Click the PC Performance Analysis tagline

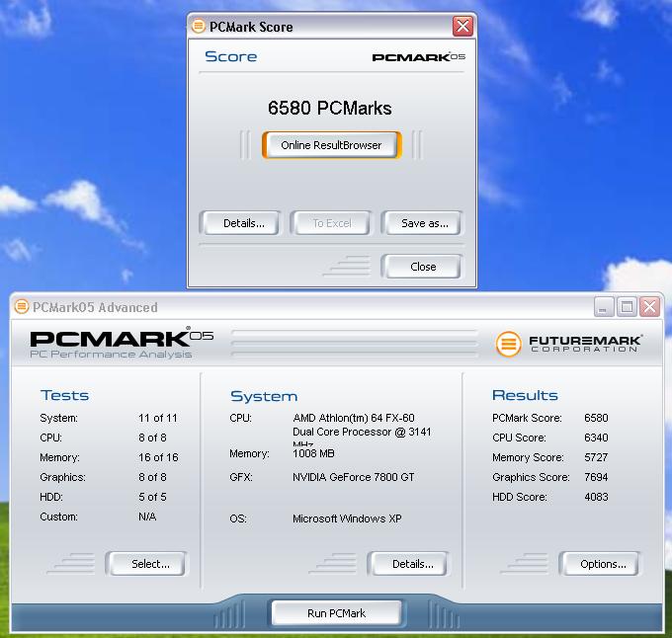coord(111,355)
